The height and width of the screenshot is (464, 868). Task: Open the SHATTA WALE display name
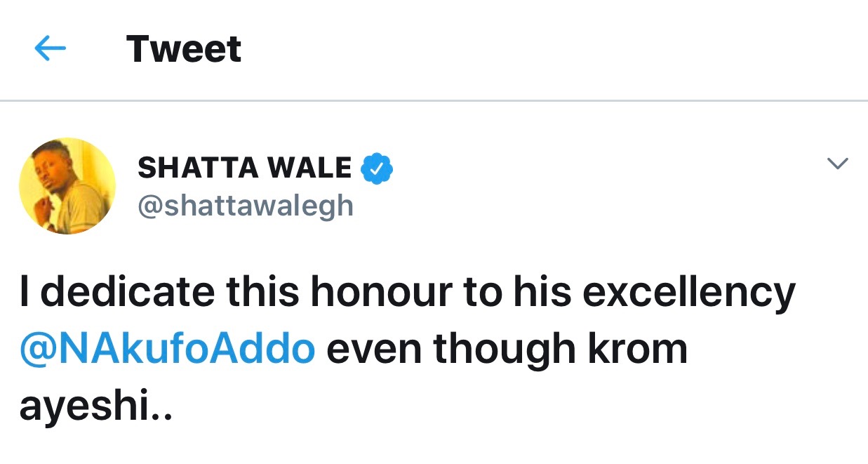coord(245,168)
